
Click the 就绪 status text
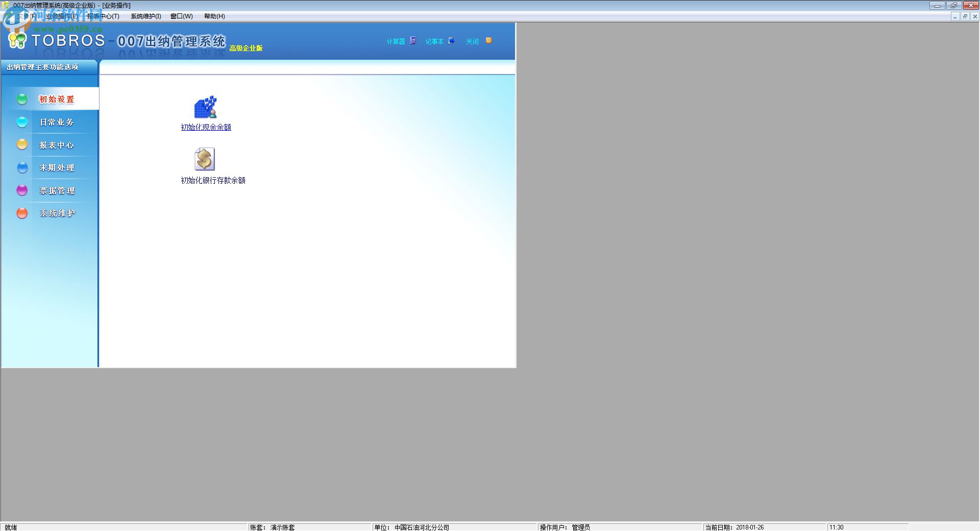coord(11,527)
